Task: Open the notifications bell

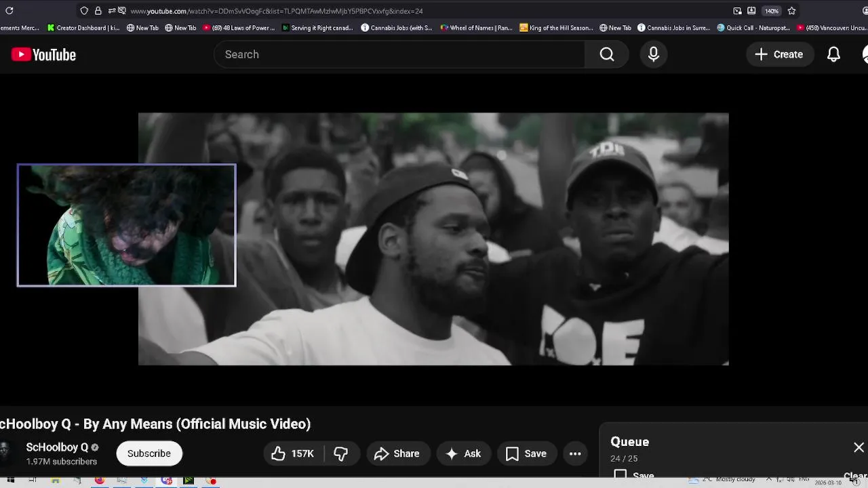Action: point(833,54)
